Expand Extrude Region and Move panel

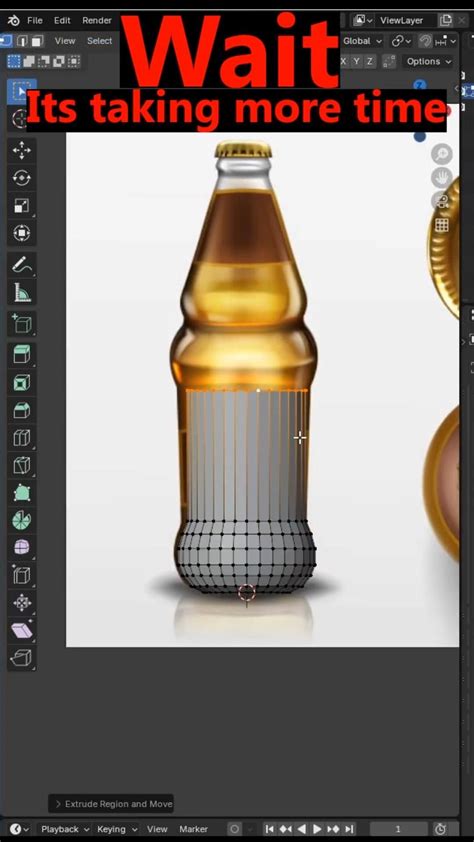[x=112, y=804]
